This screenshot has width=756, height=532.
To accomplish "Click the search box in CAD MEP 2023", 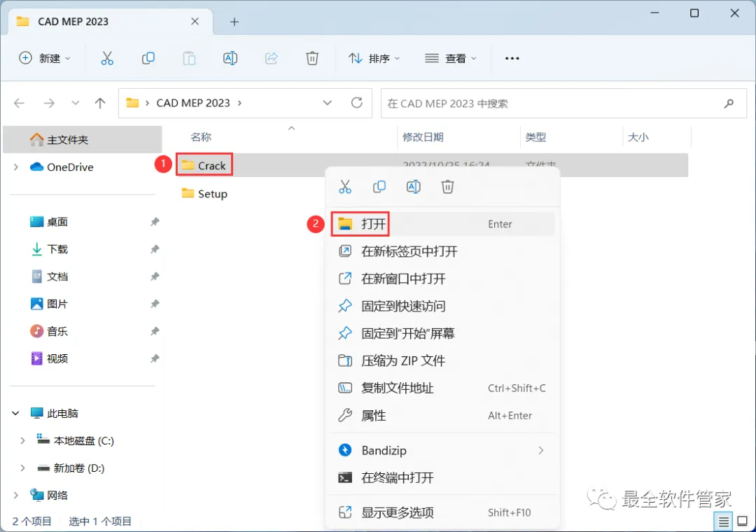I will (563, 103).
